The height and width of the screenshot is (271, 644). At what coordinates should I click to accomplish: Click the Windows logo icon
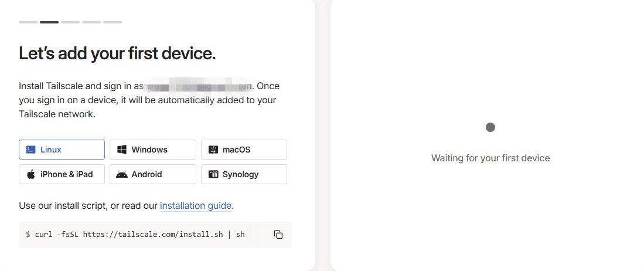(x=122, y=150)
